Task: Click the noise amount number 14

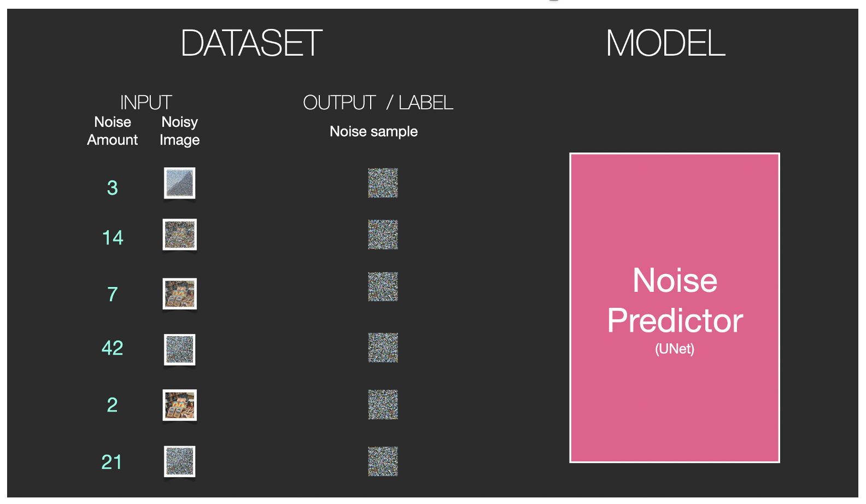Action: pyautogui.click(x=113, y=238)
